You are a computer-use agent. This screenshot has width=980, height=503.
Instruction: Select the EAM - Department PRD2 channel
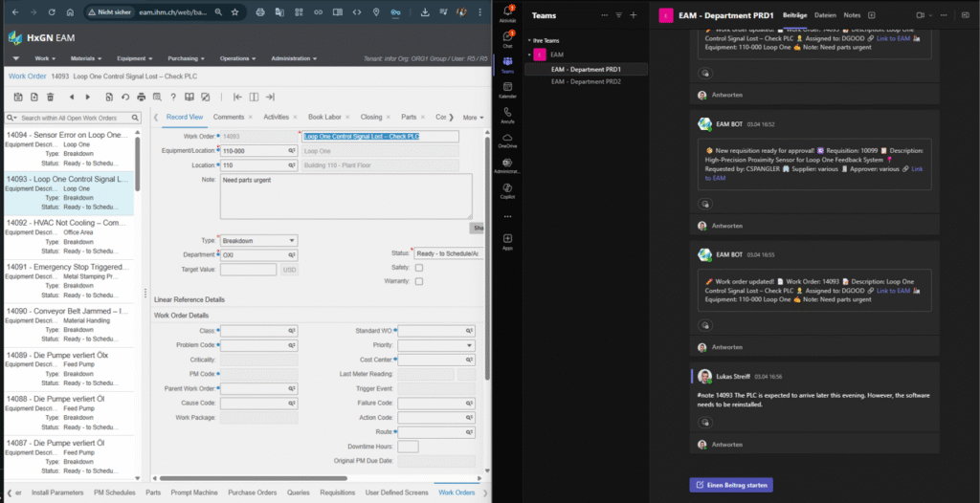click(586, 82)
